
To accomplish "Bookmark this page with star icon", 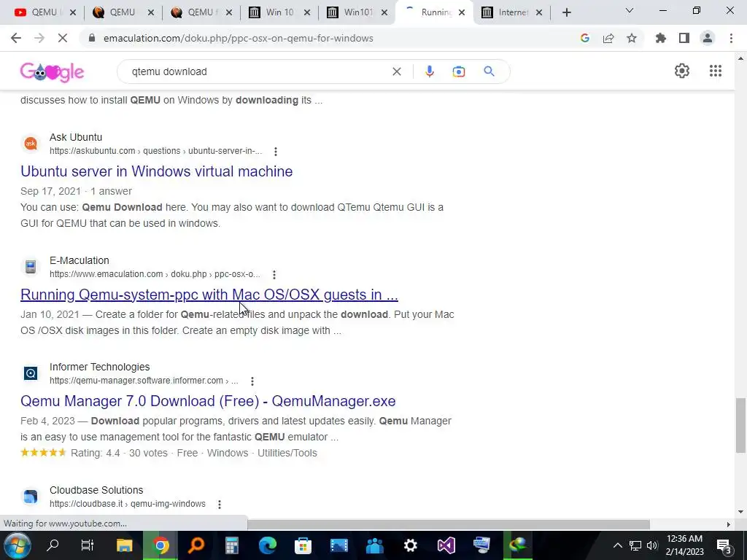I will pyautogui.click(x=632, y=38).
